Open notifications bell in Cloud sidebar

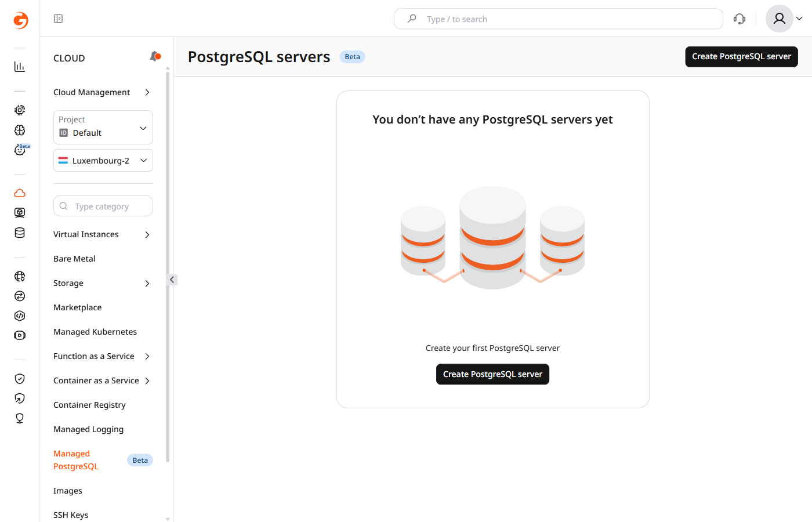pyautogui.click(x=155, y=56)
